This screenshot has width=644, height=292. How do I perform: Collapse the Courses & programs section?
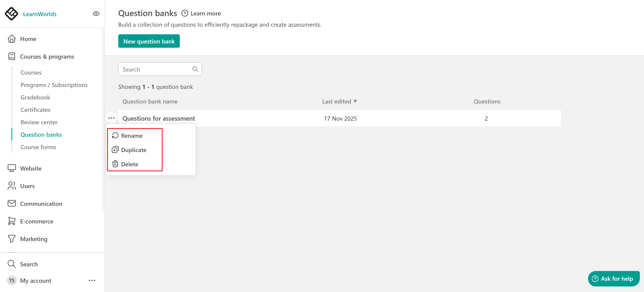click(47, 57)
